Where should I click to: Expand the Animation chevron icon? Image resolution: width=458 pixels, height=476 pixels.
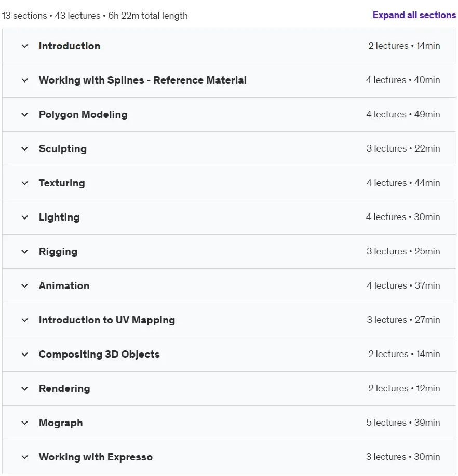click(x=25, y=286)
